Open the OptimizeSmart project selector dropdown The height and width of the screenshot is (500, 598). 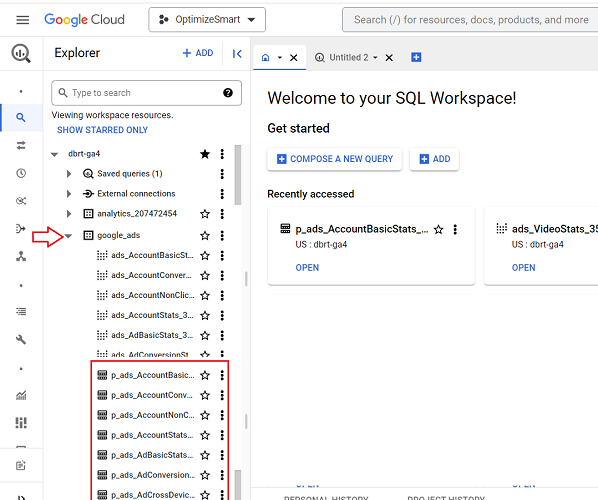207,19
